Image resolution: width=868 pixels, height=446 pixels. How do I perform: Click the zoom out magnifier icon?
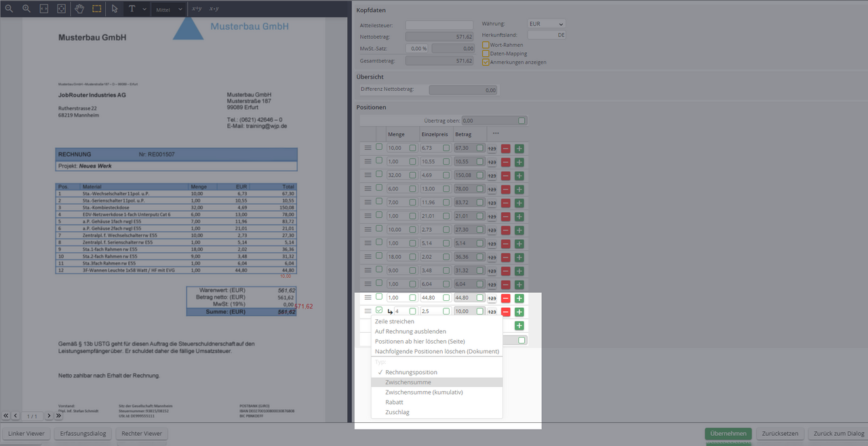[x=9, y=9]
